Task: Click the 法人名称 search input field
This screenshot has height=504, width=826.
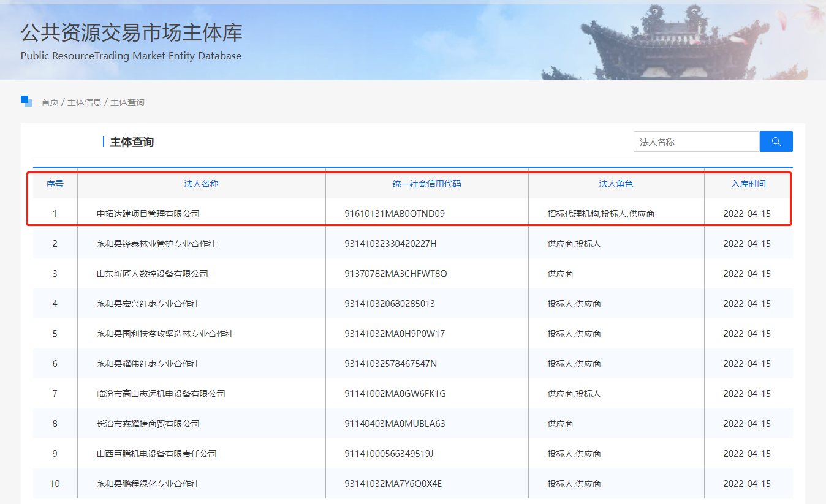Action: pyautogui.click(x=695, y=141)
